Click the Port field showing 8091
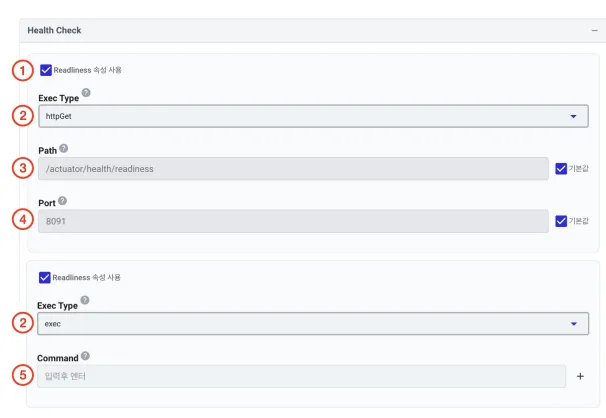This screenshot has width=606, height=418. [293, 221]
